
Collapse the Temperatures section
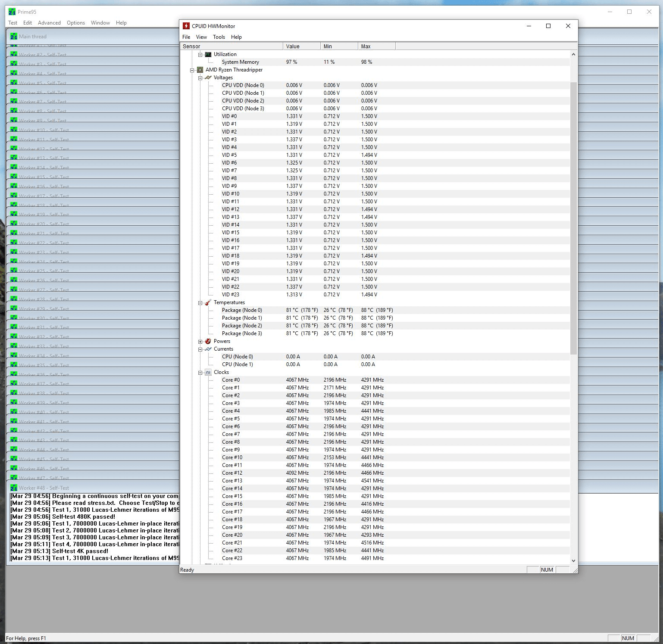[200, 303]
